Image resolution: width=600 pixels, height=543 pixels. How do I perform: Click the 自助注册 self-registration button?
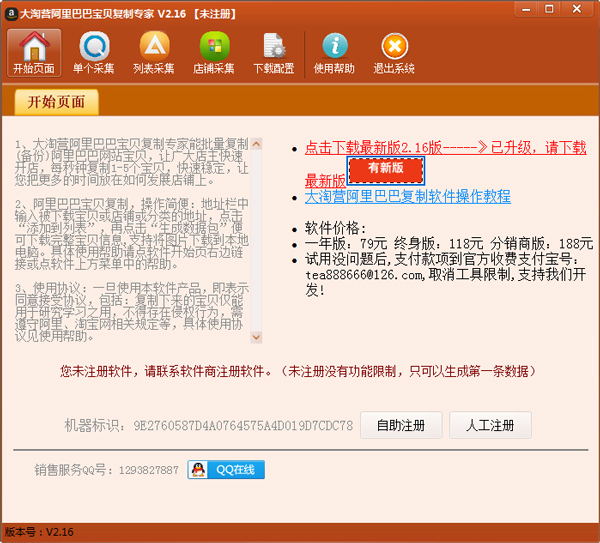pos(401,425)
